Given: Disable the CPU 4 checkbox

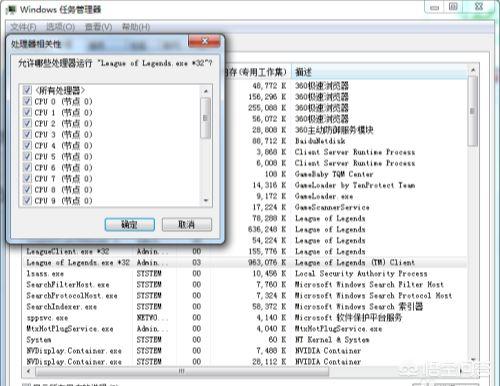Looking at the screenshot, I should tap(27, 145).
